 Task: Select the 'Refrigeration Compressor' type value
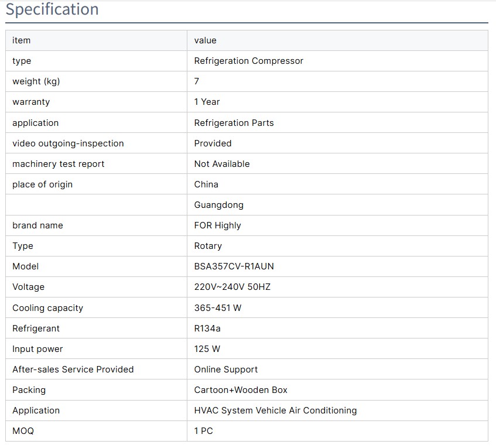pos(248,61)
